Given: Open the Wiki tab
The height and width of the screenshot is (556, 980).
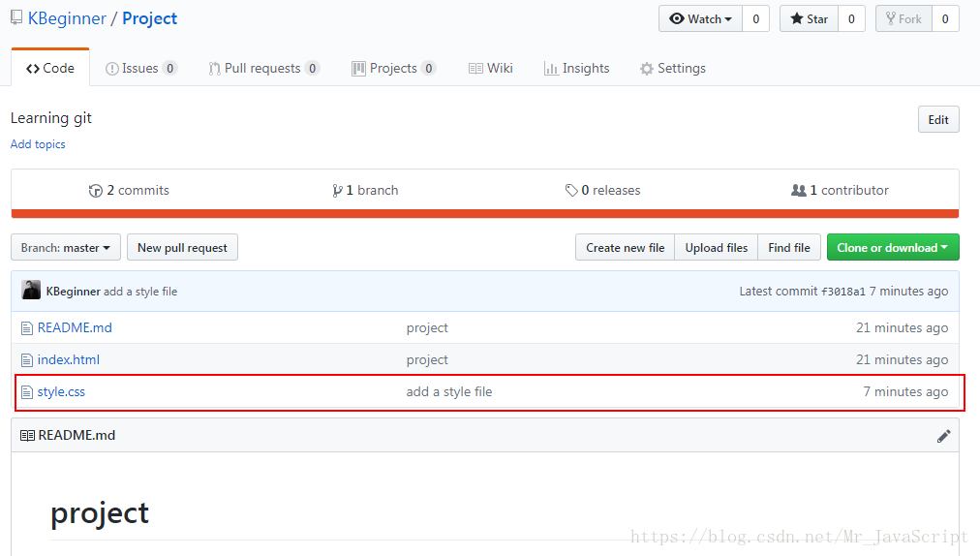Looking at the screenshot, I should point(491,68).
